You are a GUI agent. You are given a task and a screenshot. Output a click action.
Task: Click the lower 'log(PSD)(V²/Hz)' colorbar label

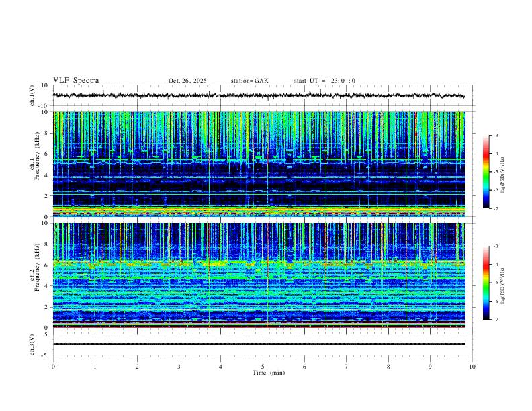(502, 285)
